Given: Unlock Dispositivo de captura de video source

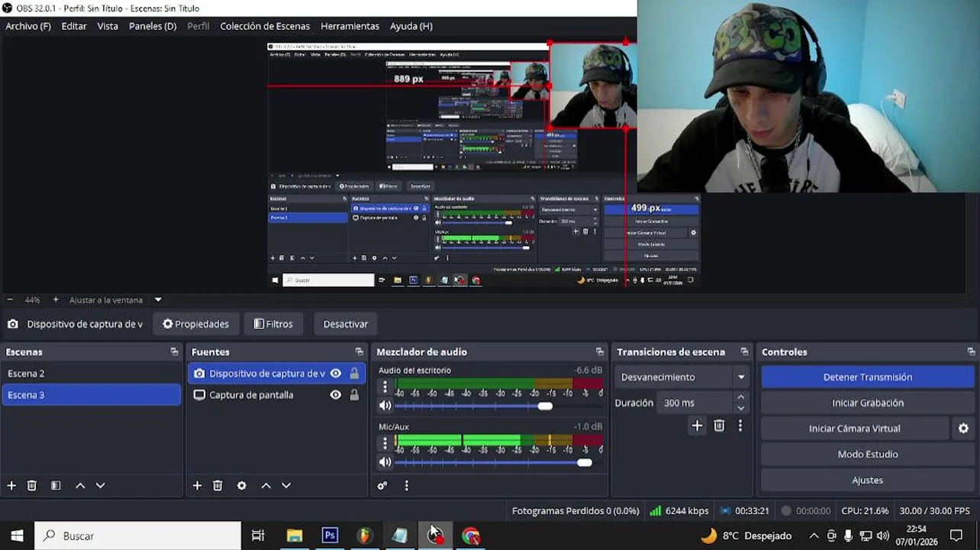Looking at the screenshot, I should (354, 374).
